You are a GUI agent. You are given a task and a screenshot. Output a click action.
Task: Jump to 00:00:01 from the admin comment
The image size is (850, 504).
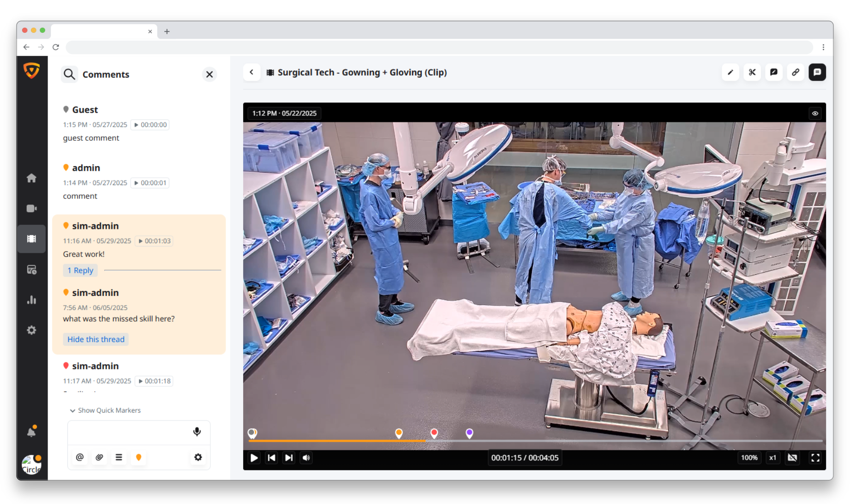(150, 183)
